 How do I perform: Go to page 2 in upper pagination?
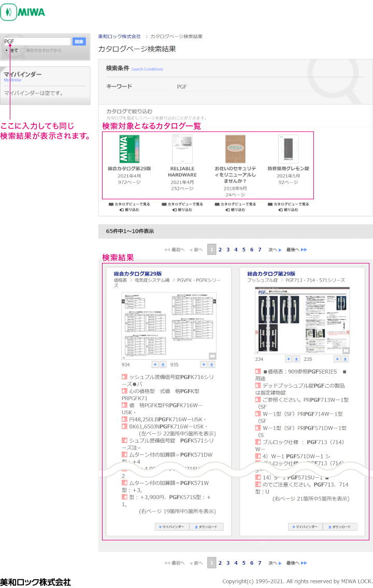tap(220, 249)
